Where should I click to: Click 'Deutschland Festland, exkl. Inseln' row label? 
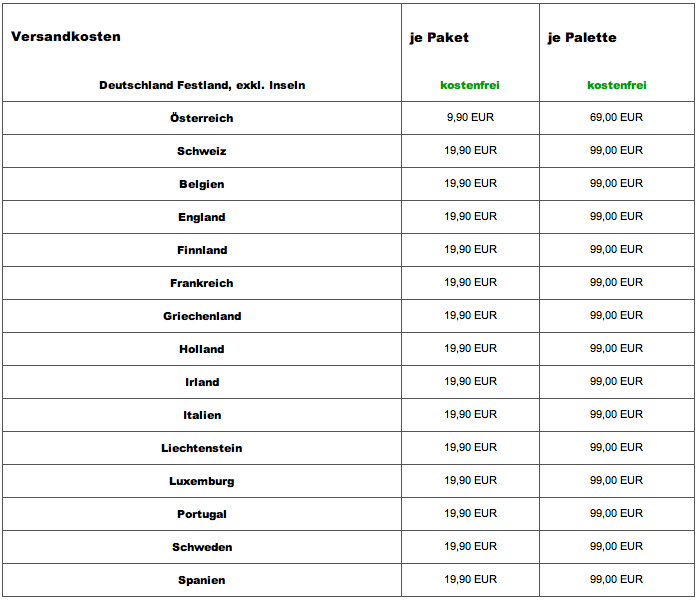click(202, 86)
